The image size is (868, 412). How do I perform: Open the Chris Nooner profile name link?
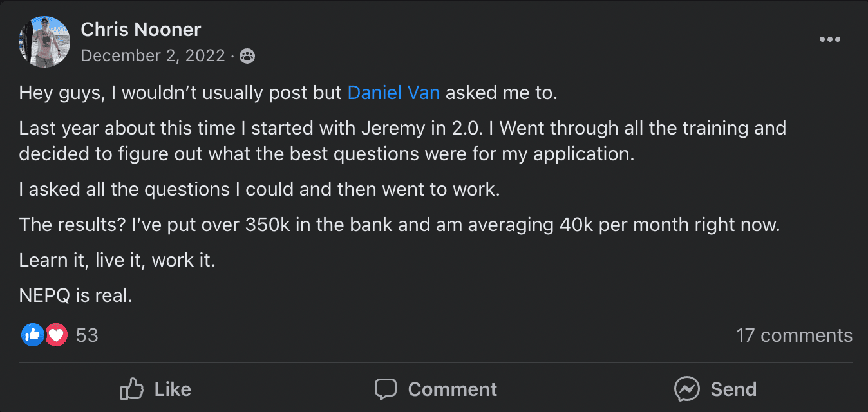pos(141,30)
